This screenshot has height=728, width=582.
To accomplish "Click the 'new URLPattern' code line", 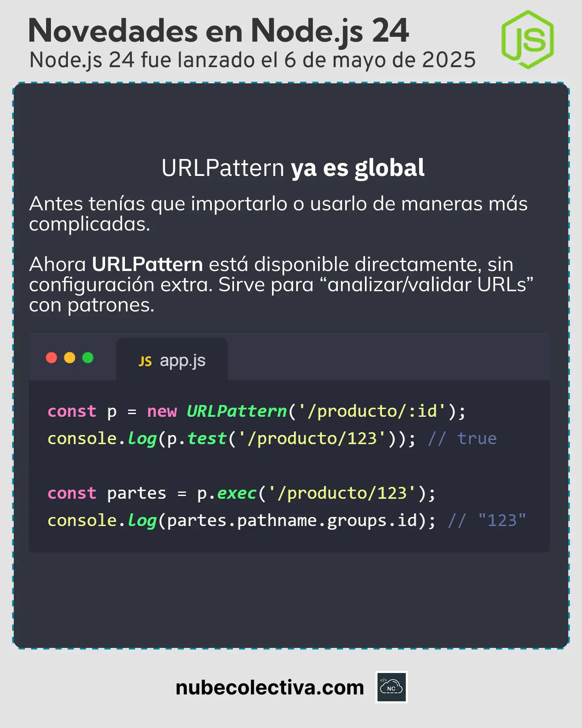I will (x=256, y=411).
